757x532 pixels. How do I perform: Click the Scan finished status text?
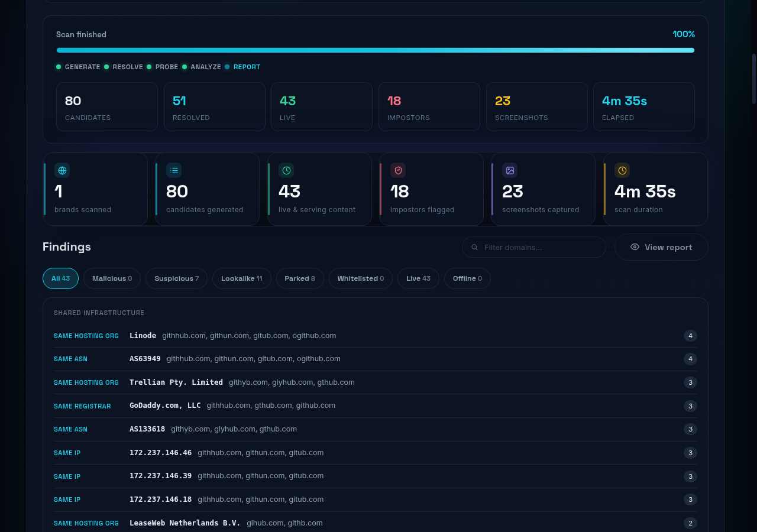click(81, 34)
